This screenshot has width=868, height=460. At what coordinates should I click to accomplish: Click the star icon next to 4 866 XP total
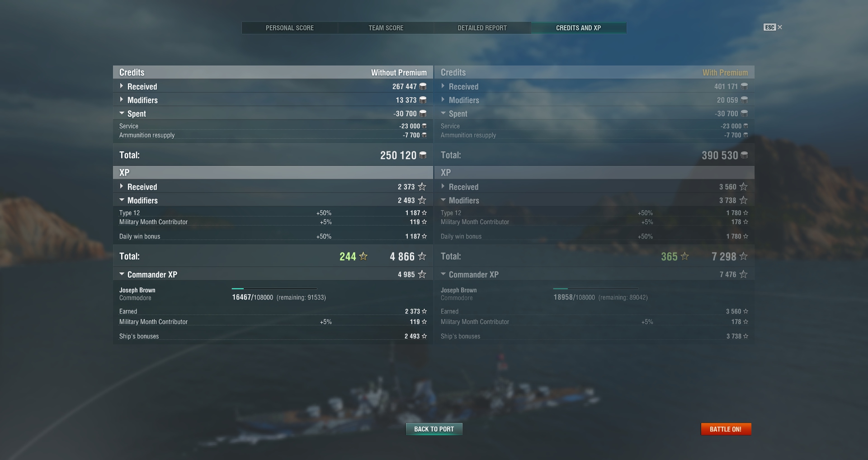[x=422, y=256]
